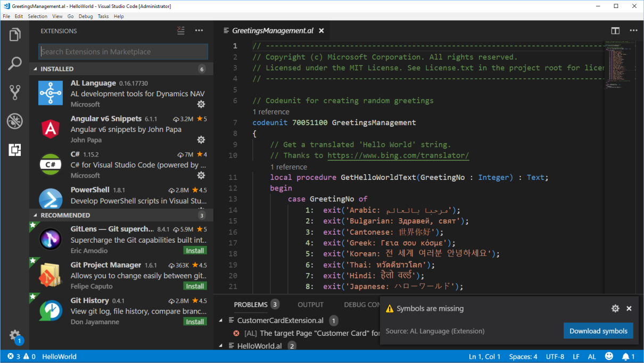Image resolution: width=644 pixels, height=363 pixels.
Task: Change file encoding UTF-8
Action: tap(555, 357)
